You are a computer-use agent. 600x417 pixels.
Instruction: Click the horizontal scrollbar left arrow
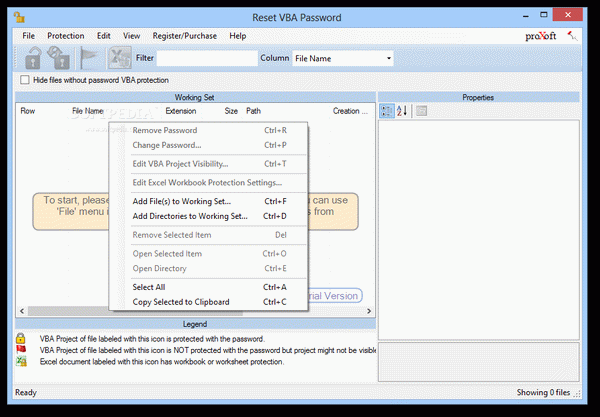[22, 311]
